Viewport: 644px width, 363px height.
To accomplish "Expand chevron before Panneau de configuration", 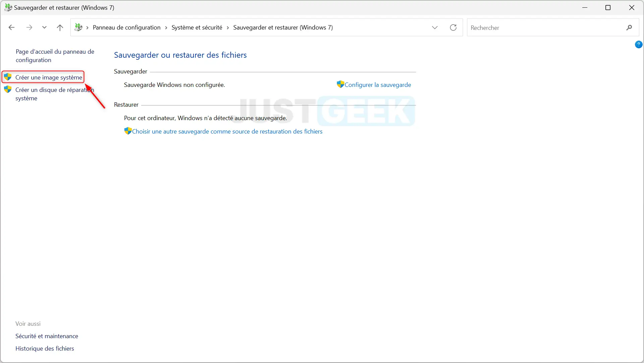I will coord(87,28).
